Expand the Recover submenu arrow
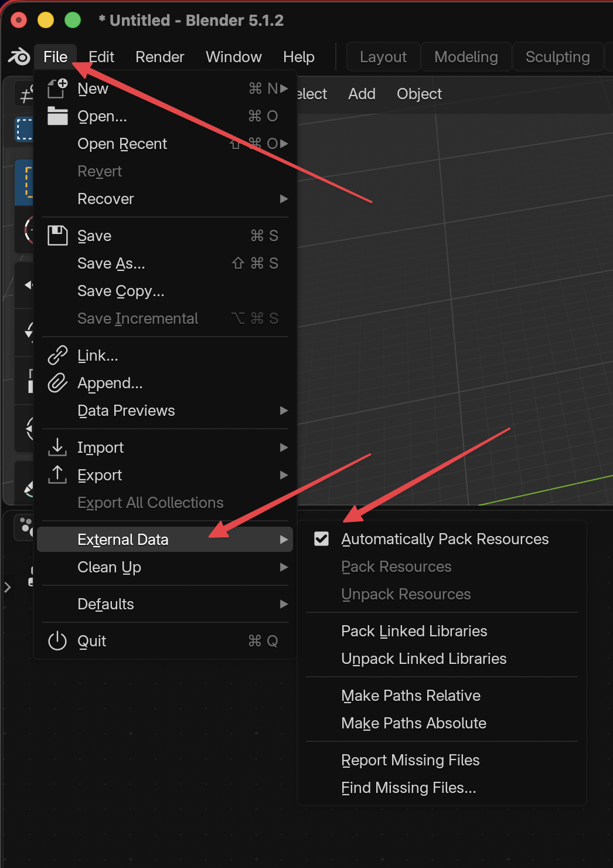 click(x=284, y=199)
